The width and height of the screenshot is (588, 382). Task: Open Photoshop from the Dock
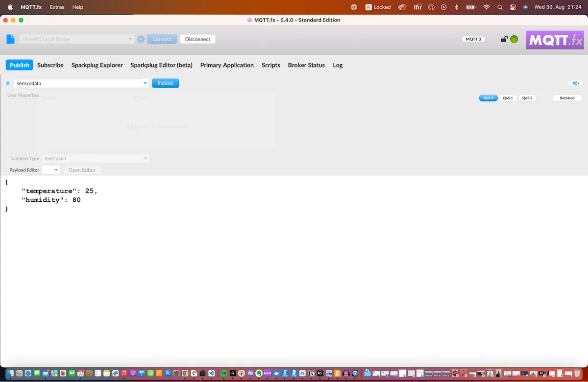(302, 373)
